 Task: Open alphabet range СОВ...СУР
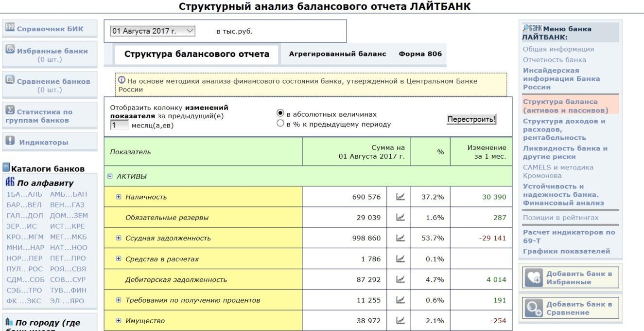69,280
